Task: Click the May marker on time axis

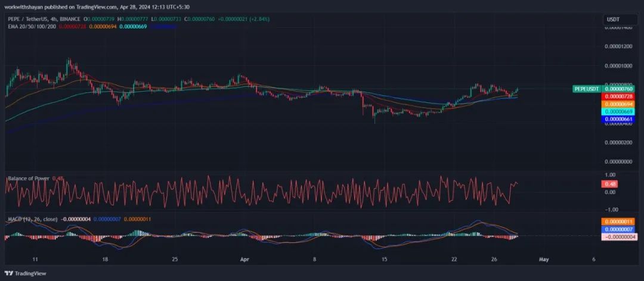Action: click(543, 260)
